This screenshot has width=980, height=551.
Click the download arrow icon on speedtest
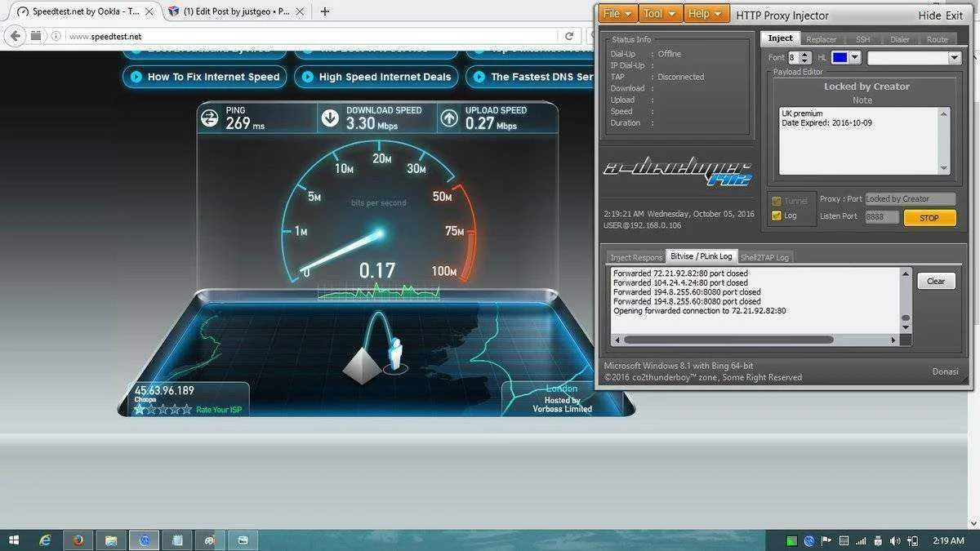[x=330, y=118]
